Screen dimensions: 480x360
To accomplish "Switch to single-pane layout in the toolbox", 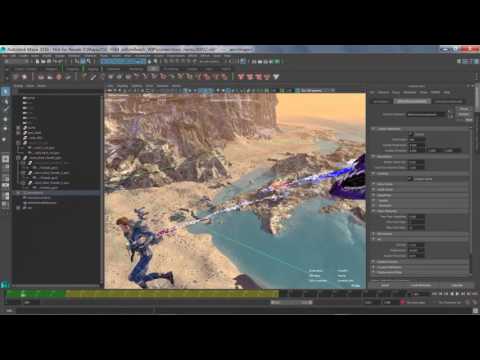I will 5,159.
